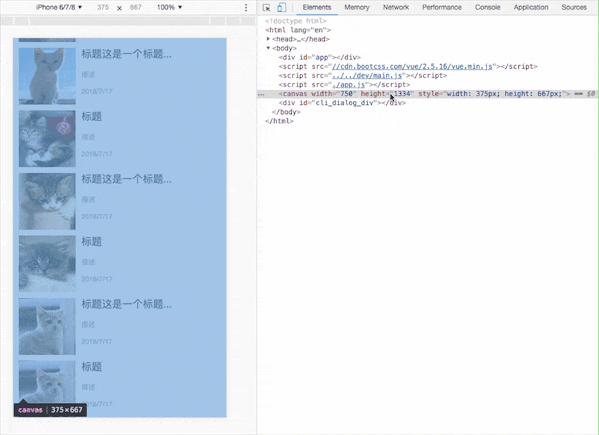Click the doctype html line
This screenshot has height=435, width=599.
point(296,21)
